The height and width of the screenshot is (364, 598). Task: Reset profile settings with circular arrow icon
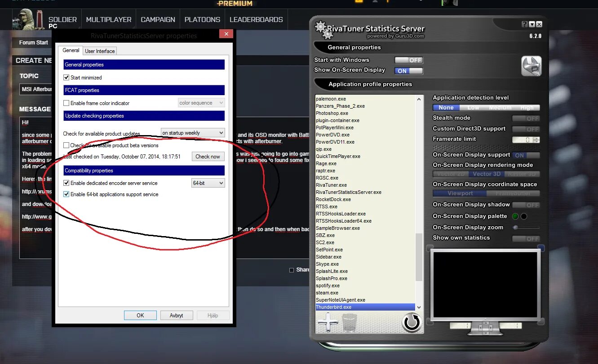[411, 322]
